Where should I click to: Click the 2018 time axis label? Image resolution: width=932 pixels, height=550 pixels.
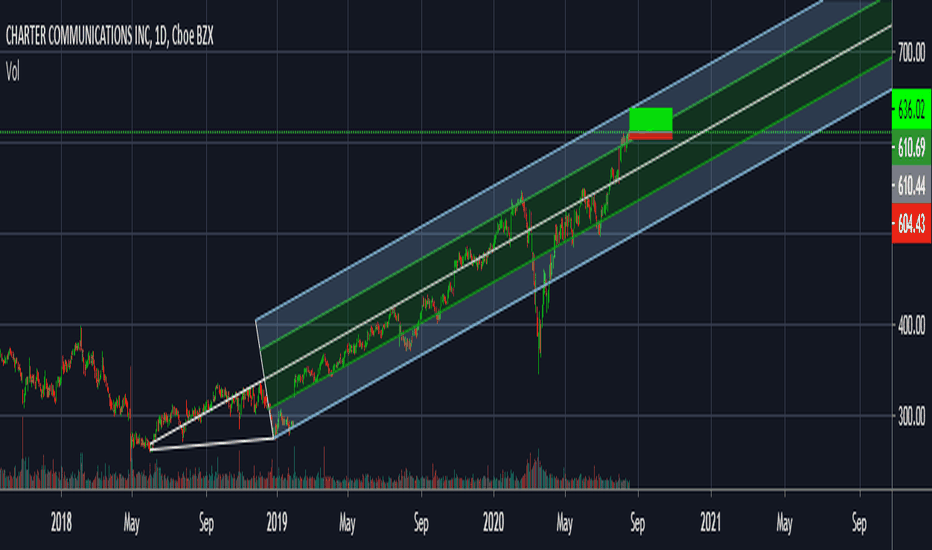61,523
